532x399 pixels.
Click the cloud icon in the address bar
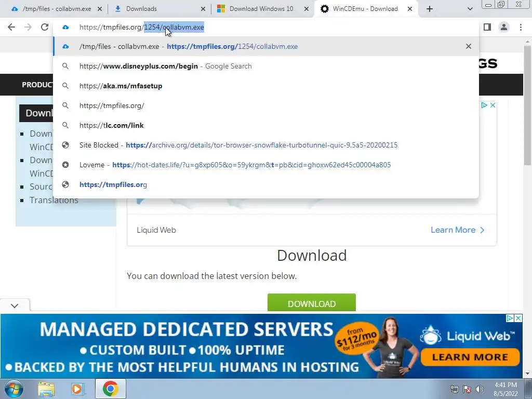point(65,27)
